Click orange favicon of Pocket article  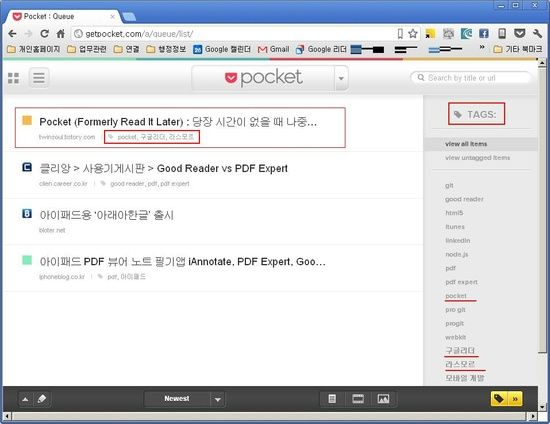pos(27,120)
